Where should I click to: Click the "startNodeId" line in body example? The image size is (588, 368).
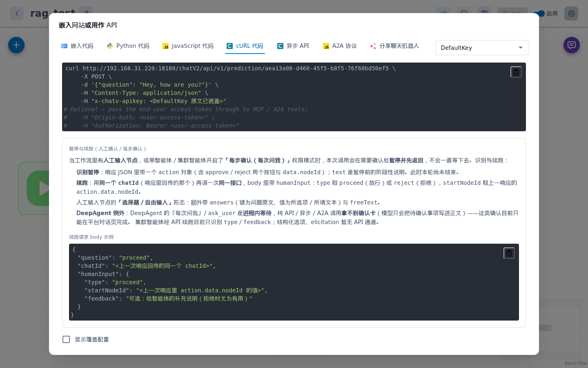176,290
